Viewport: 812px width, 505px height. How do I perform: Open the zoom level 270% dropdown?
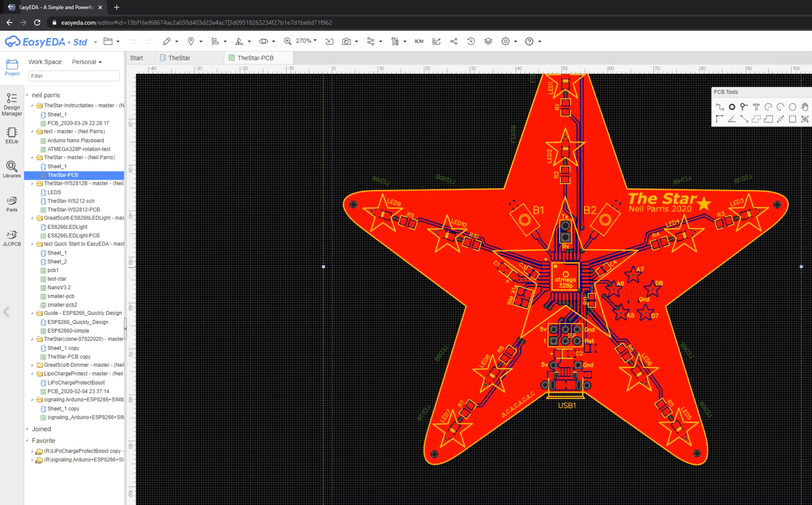pyautogui.click(x=304, y=41)
